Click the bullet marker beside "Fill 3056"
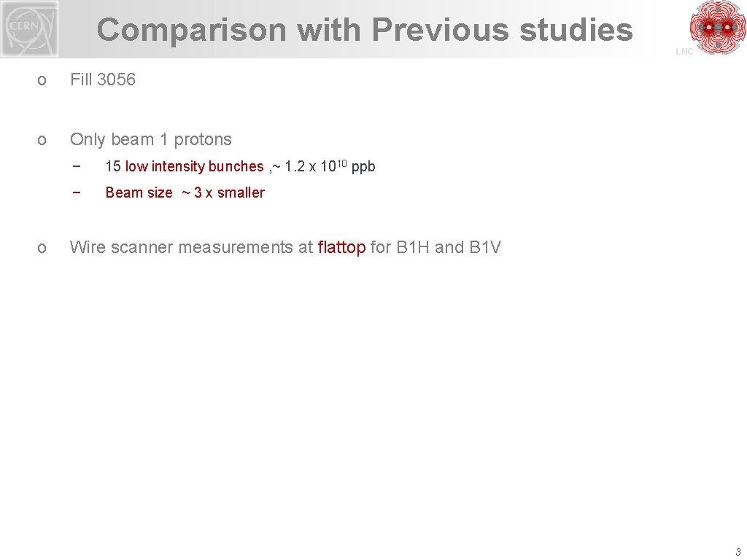 pyautogui.click(x=42, y=80)
